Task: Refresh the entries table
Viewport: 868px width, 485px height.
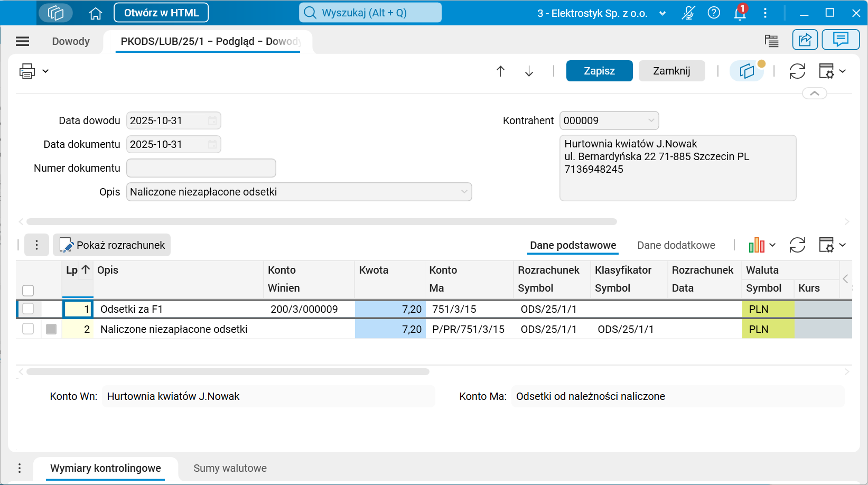Action: click(797, 245)
